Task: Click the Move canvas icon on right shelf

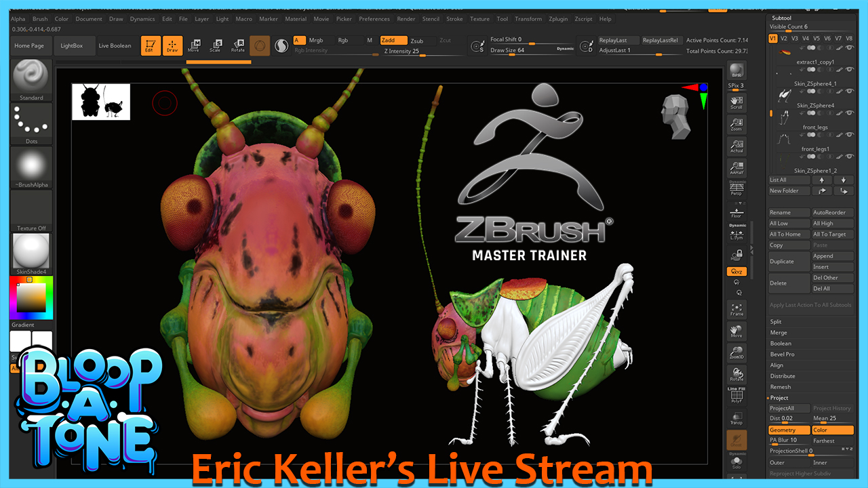Action: point(736,331)
